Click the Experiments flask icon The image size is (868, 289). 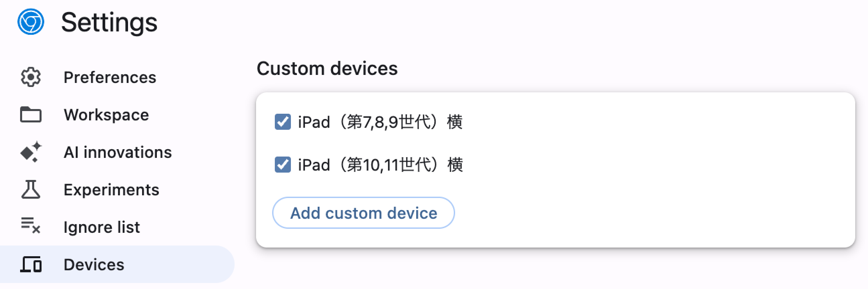pyautogui.click(x=30, y=189)
